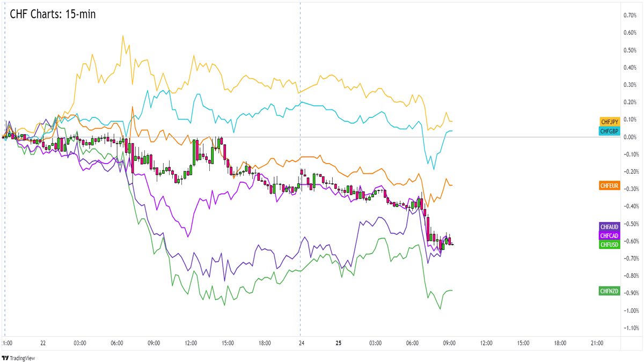The width and height of the screenshot is (644, 362).
Task: Click the CHFNZD series label
Action: (x=610, y=291)
